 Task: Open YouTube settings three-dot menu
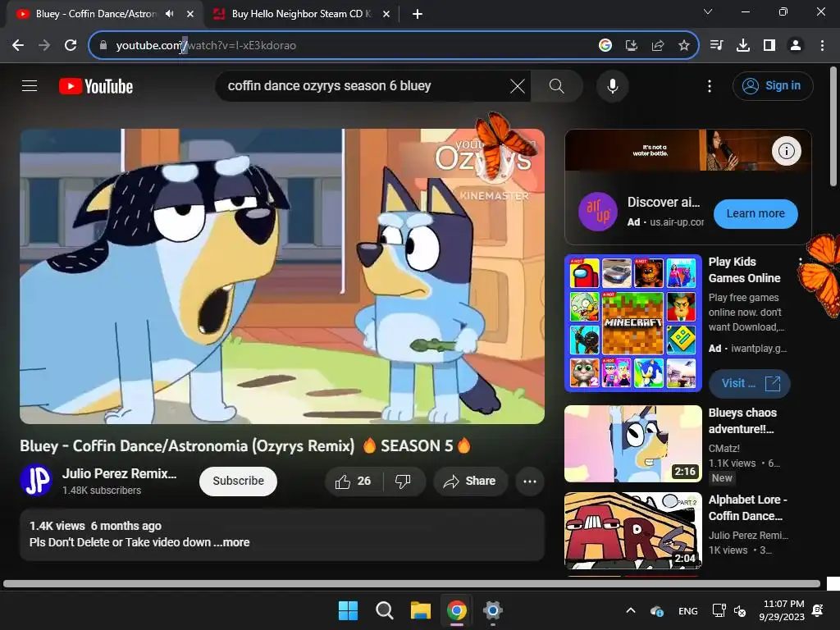tap(710, 85)
